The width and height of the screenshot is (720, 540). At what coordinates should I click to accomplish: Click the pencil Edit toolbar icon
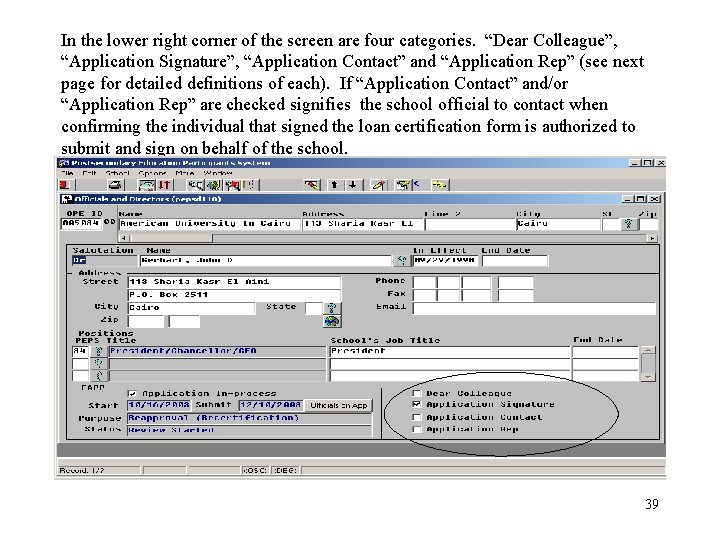pyautogui.click(x=379, y=185)
